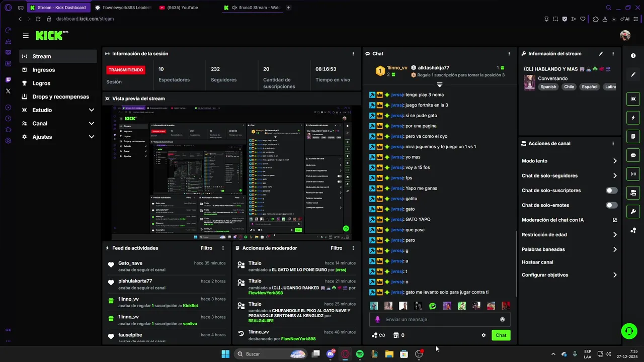
Task: Toggle the chat bubble widget icon
Action: tap(633, 155)
